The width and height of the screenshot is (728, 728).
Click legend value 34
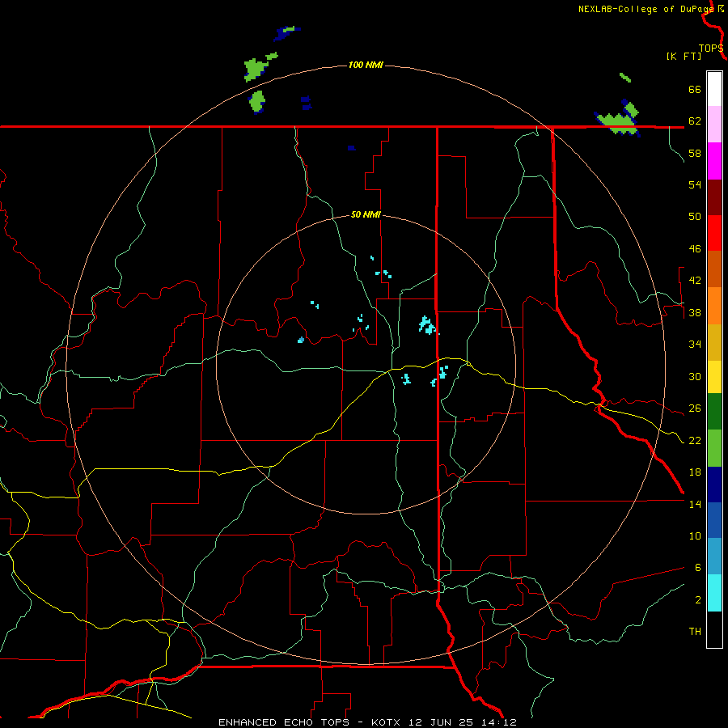pos(695,344)
